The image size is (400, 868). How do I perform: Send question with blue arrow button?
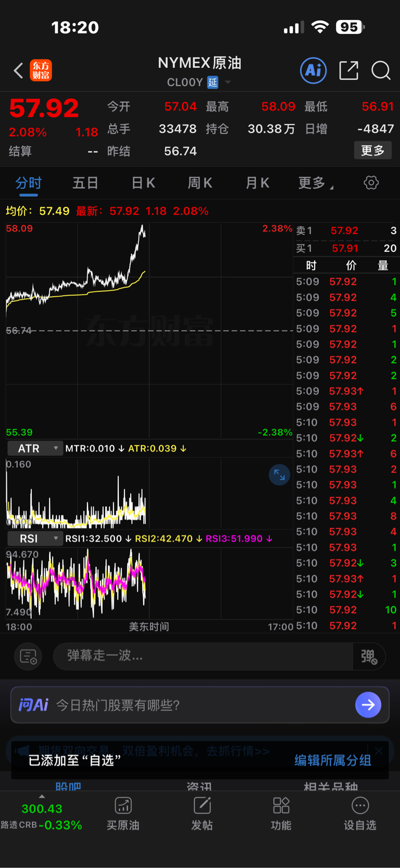coord(368,705)
